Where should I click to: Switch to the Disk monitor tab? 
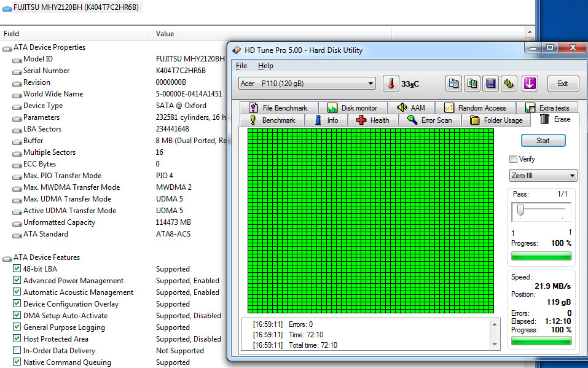pyautogui.click(x=353, y=108)
